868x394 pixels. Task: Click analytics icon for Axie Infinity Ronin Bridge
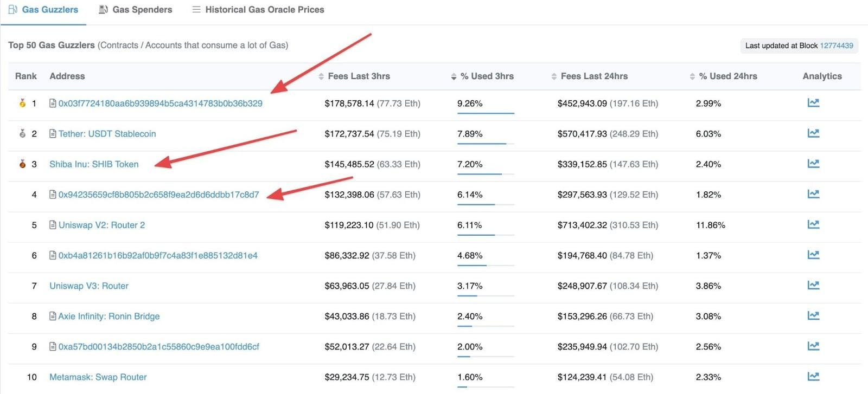click(813, 315)
